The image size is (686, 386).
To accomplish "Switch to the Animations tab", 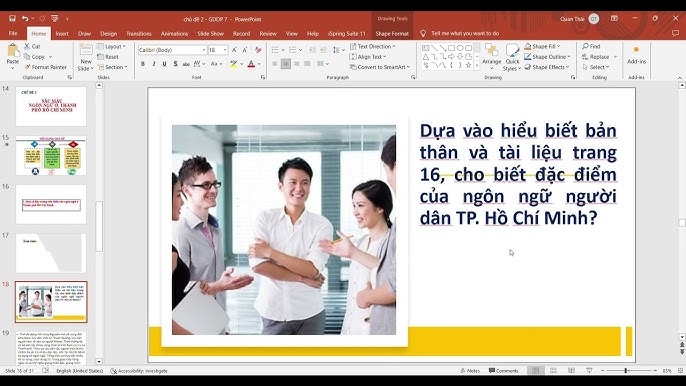I will click(175, 33).
